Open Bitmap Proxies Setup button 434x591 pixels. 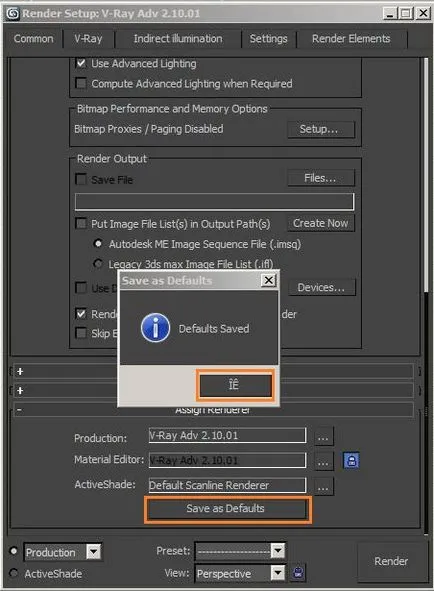coord(321,129)
